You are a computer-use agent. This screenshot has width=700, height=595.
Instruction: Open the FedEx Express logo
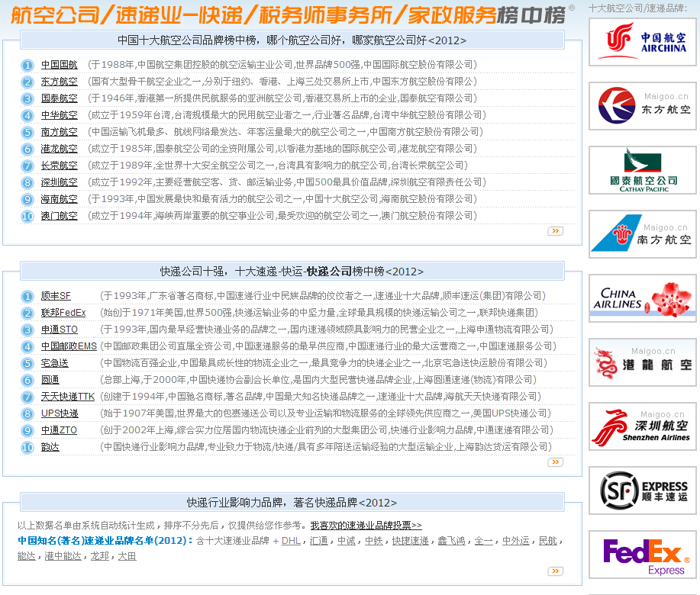coord(642,555)
